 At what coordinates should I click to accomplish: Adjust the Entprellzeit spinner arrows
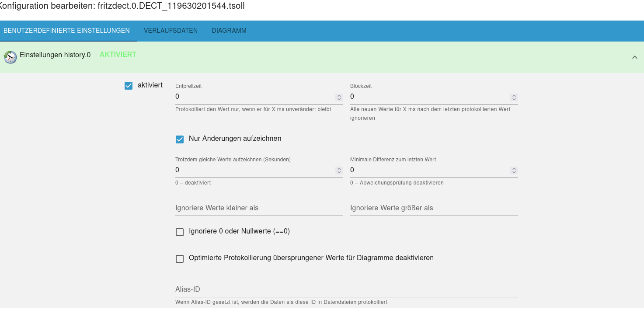(339, 97)
